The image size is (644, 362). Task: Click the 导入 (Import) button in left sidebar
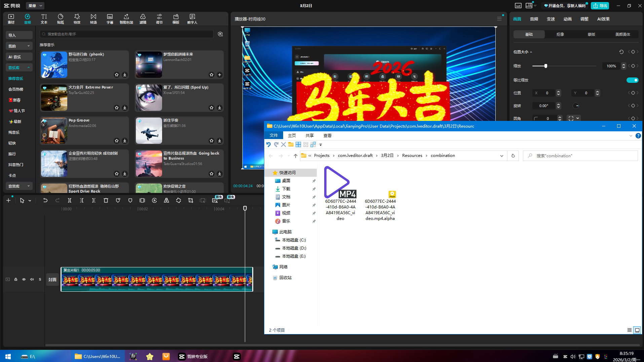click(19, 35)
